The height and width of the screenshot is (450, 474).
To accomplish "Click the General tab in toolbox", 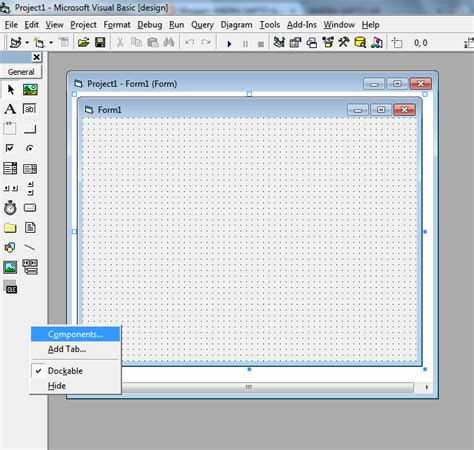I will 21,72.
